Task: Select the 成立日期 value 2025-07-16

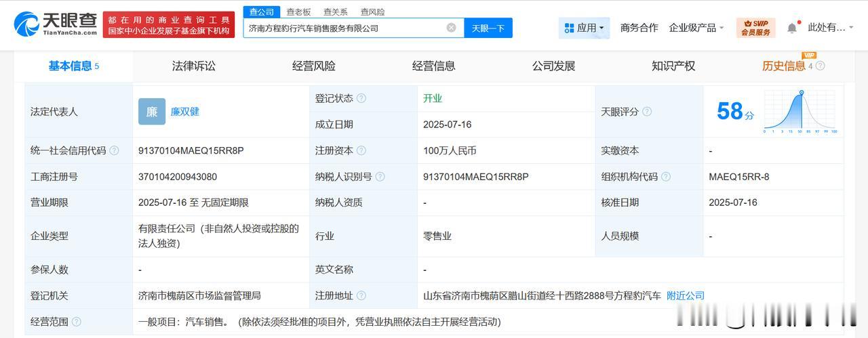Action: [447, 125]
